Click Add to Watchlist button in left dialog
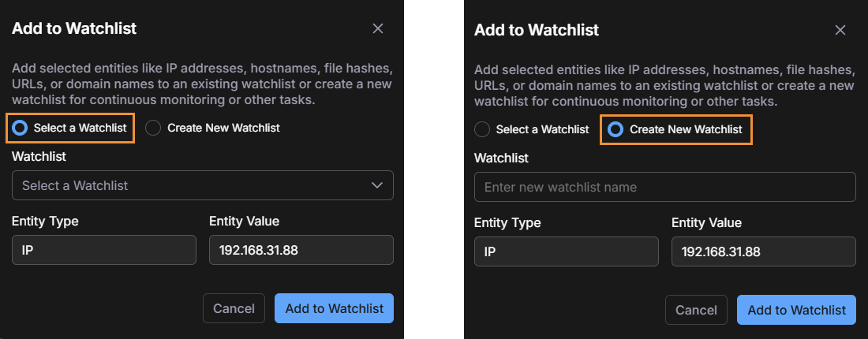 pos(334,308)
